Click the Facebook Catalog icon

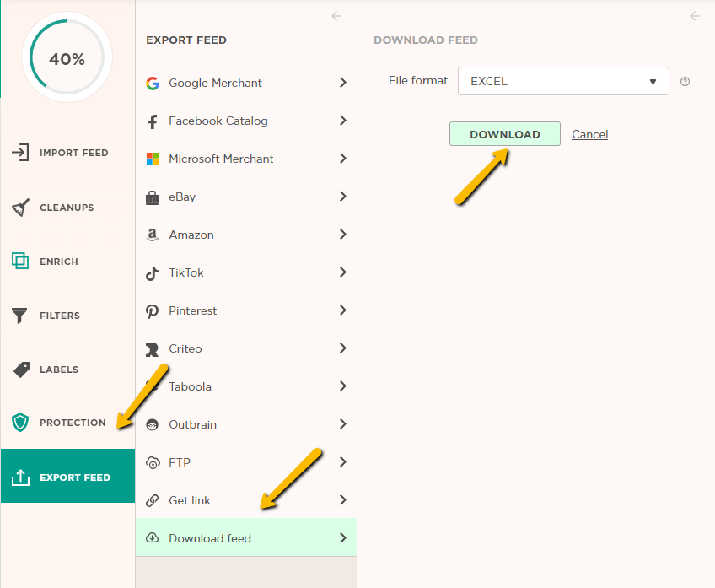pos(153,121)
